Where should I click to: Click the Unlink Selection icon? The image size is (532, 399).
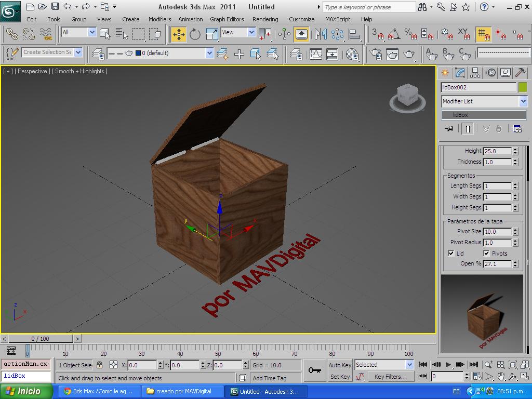29,34
